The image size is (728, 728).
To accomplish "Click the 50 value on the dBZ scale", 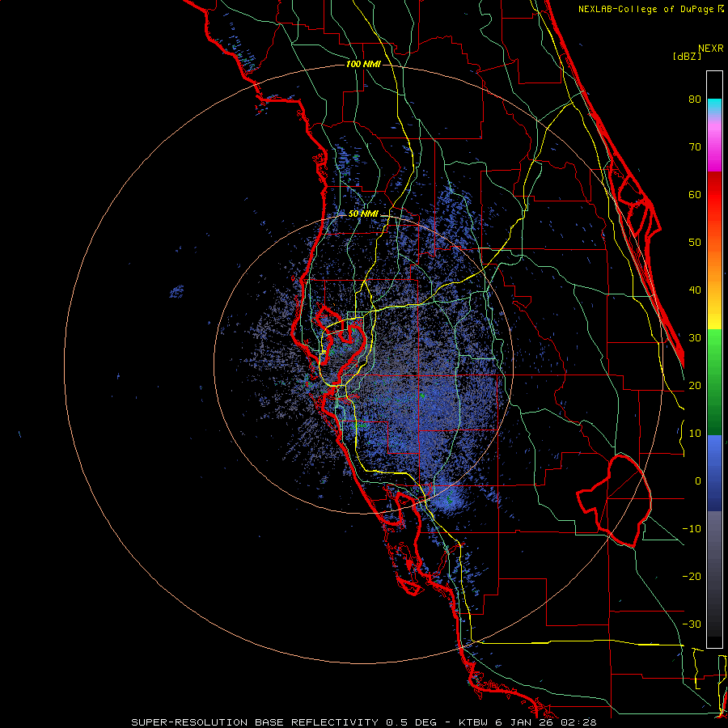I will pos(695,243).
